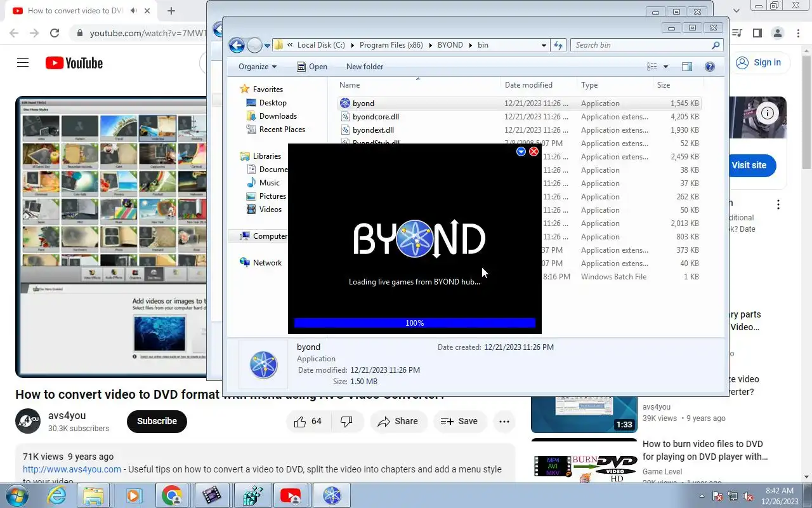Open the YouTube hamburger guide menu
This screenshot has height=508, width=812.
(x=23, y=63)
